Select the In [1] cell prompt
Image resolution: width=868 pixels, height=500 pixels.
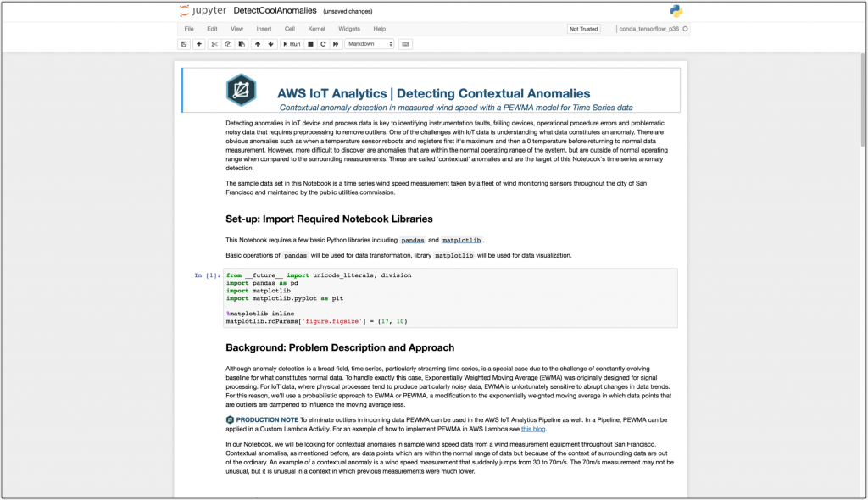pos(207,275)
